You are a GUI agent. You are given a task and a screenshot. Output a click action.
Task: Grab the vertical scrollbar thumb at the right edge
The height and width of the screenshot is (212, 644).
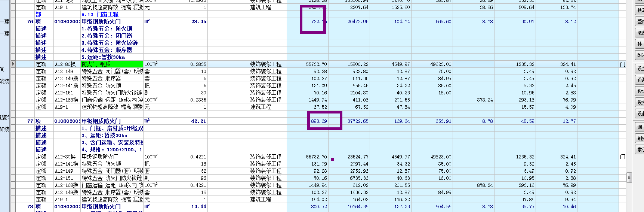point(629,178)
